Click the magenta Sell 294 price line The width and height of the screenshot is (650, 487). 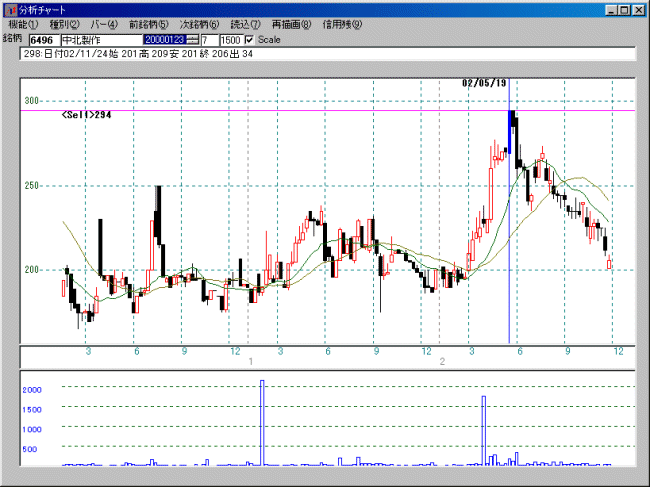(x=300, y=111)
